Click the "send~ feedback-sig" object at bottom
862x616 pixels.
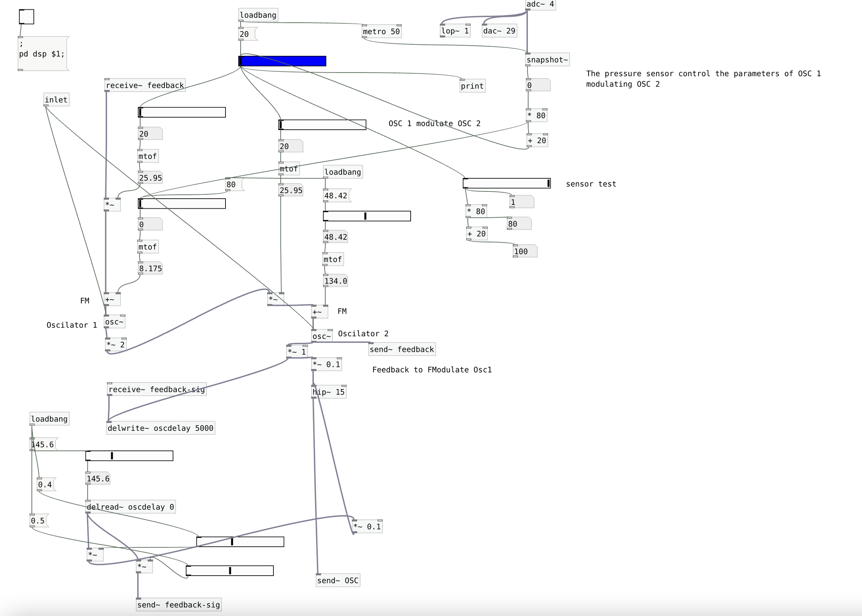click(179, 605)
